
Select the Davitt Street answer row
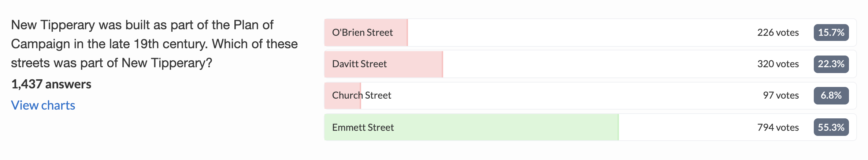590,64
